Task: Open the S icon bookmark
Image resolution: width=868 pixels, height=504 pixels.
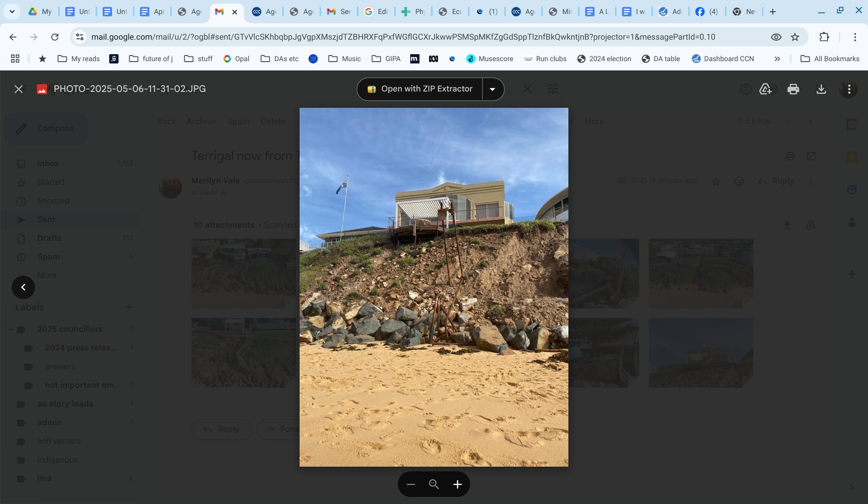Action: [114, 59]
